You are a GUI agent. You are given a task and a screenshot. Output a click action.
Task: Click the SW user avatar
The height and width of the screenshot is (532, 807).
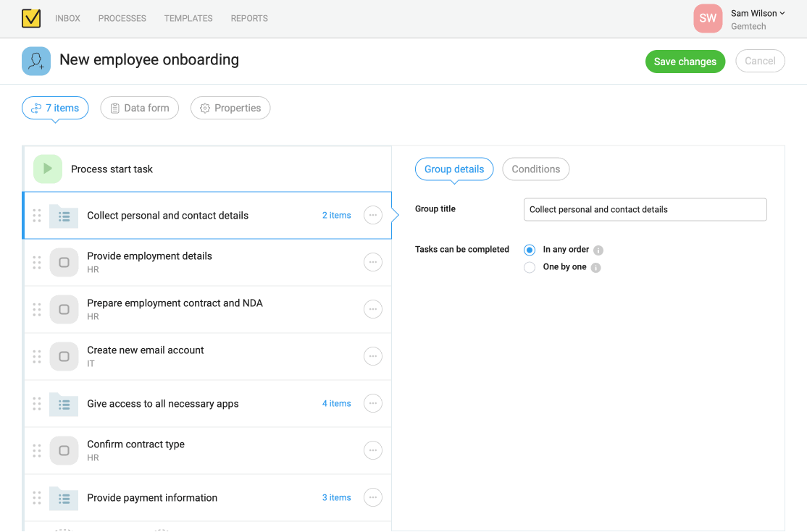pyautogui.click(x=708, y=19)
